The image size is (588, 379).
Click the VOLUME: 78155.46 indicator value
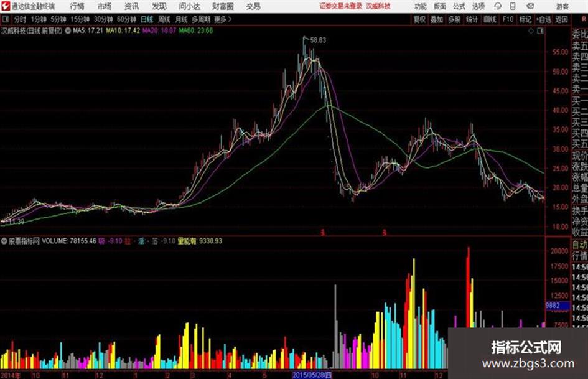[69, 241]
